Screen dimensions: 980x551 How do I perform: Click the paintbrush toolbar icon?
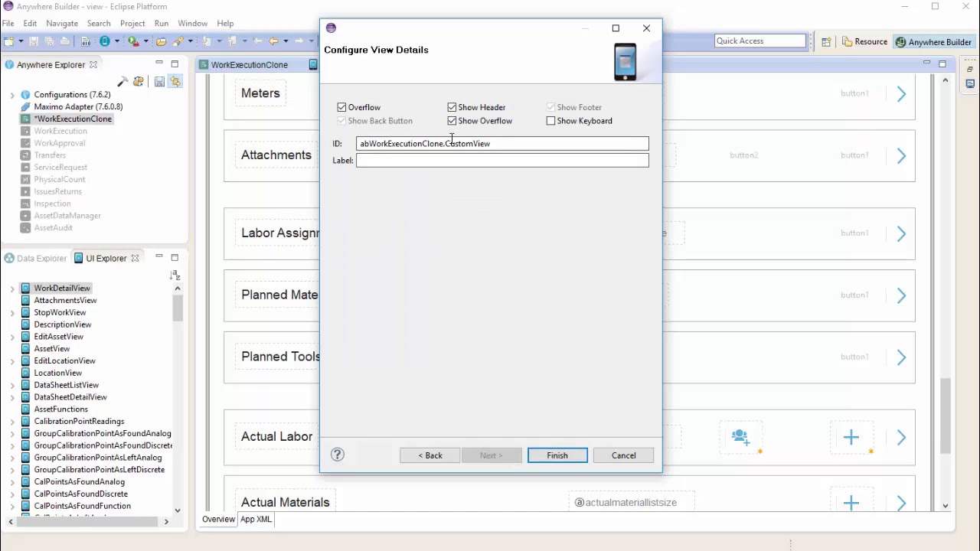tap(179, 41)
